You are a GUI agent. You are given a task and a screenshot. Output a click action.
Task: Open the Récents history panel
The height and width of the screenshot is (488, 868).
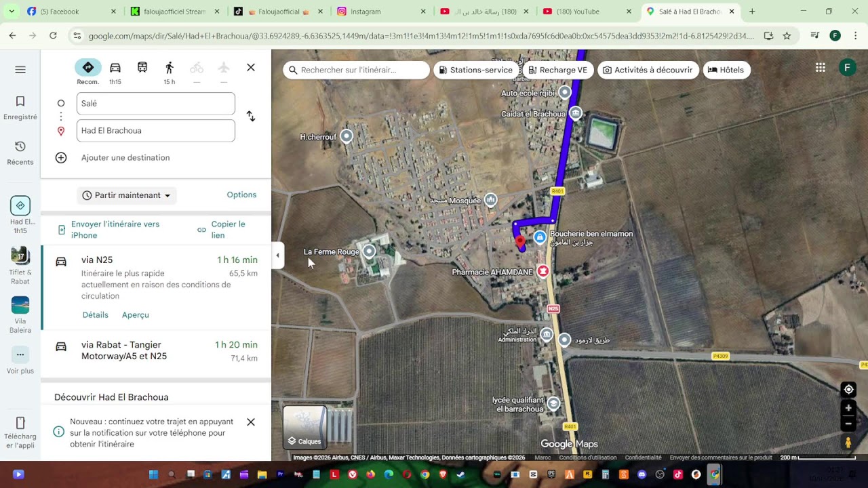[20, 153]
